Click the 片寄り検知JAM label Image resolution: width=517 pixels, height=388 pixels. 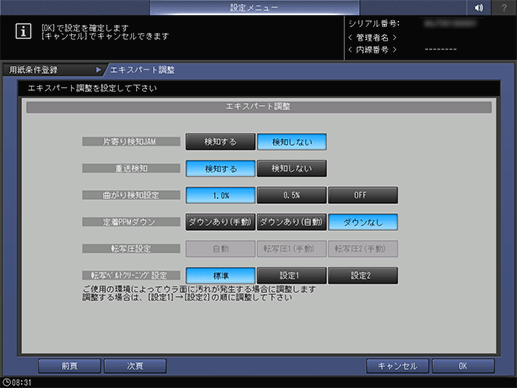131,142
